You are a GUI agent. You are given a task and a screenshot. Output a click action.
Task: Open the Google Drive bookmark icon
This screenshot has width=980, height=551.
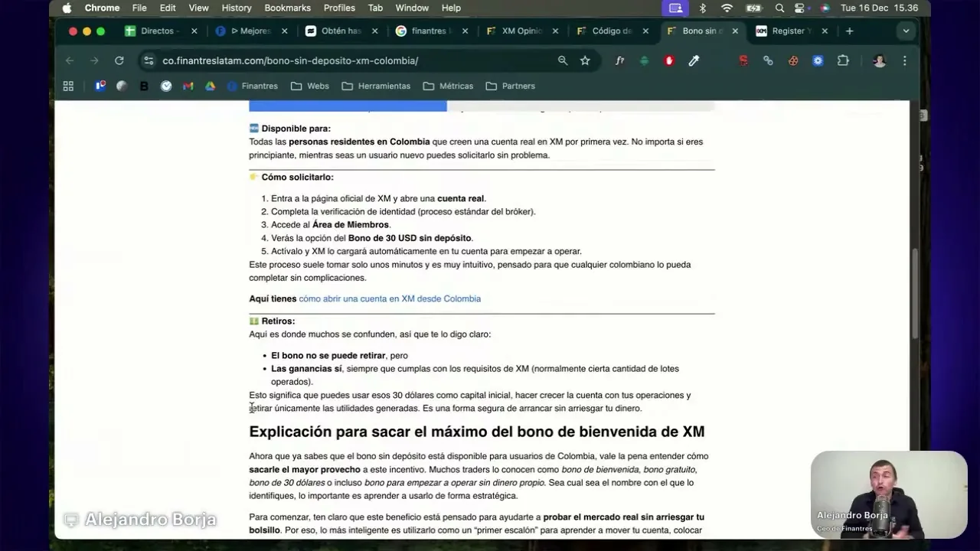[210, 86]
